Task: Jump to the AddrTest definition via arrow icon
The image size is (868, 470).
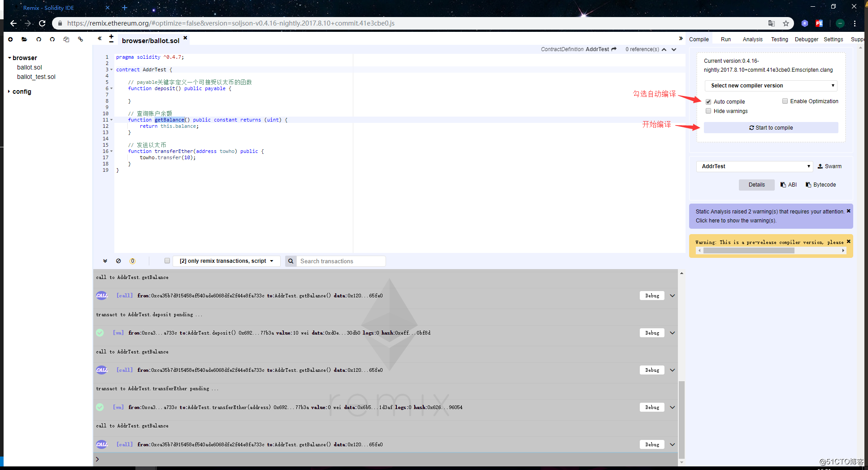Action: 614,49
